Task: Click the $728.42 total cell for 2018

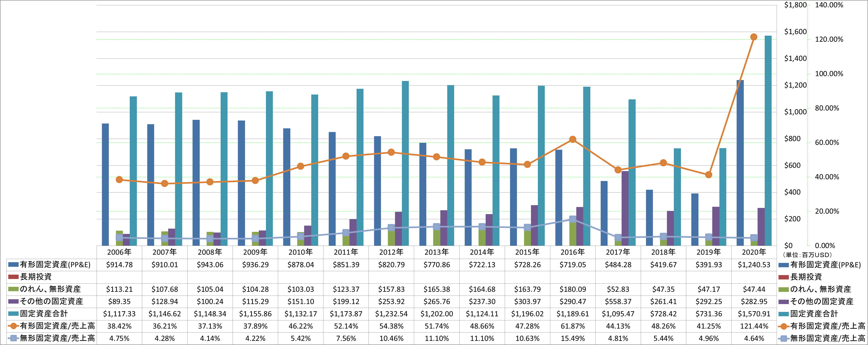Action: (663, 314)
